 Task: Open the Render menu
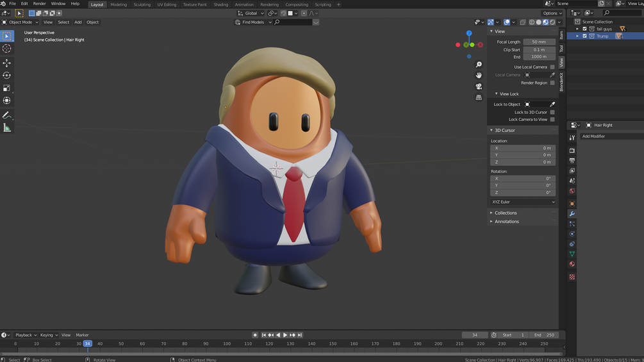pos(40,4)
